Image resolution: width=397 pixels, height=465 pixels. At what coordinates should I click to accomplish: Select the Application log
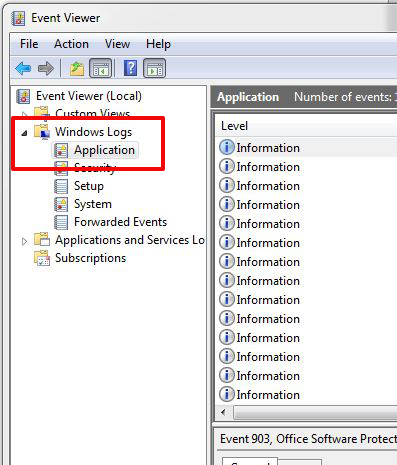click(104, 150)
